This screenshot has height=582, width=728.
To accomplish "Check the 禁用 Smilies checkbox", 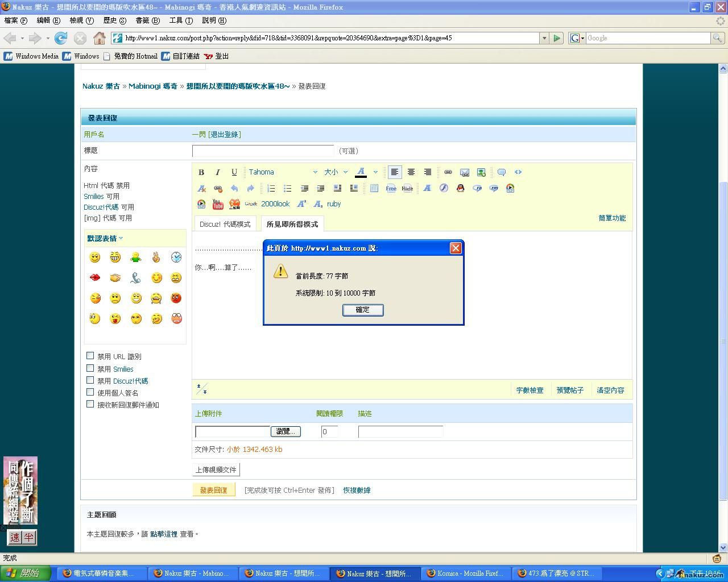I will click(x=90, y=368).
